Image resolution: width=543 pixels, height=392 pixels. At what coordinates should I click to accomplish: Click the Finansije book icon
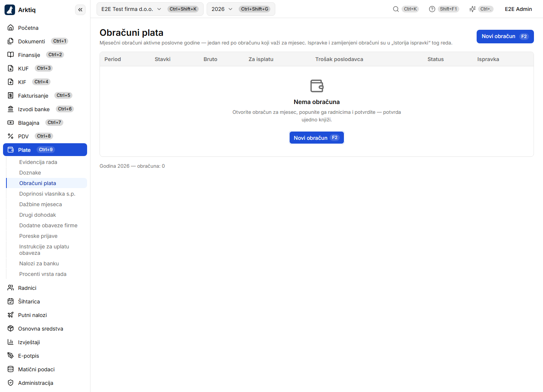(x=11, y=55)
